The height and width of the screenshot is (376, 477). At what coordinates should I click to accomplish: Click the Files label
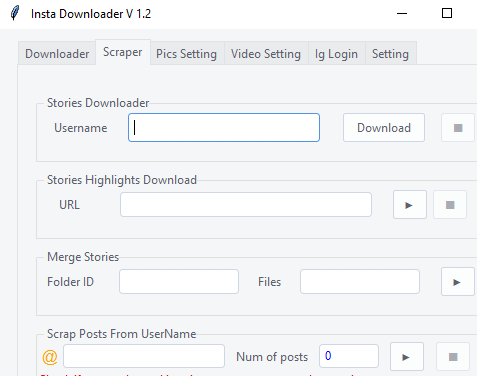(269, 282)
